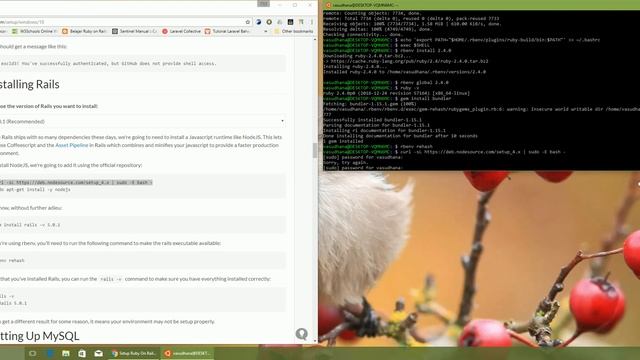Click the rbenv global 2.4.0 terminal line
The width and height of the screenshot is (640, 360).
click(x=386, y=82)
